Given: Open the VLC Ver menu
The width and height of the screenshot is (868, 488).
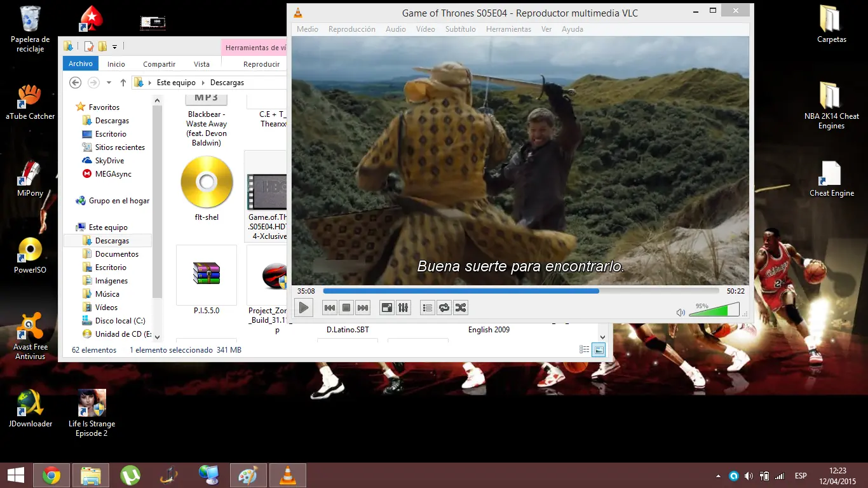Looking at the screenshot, I should [546, 29].
